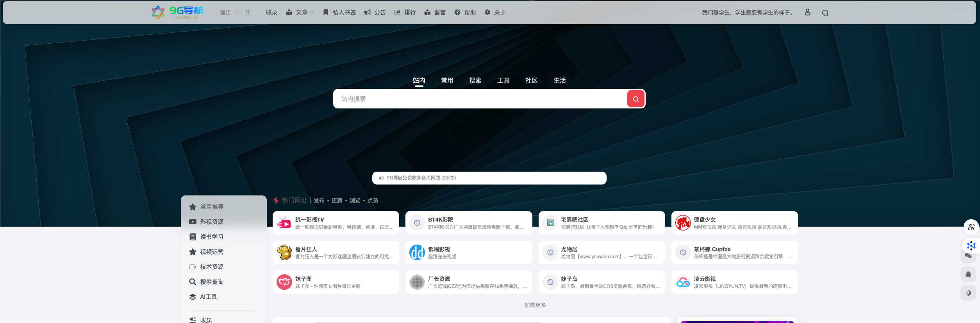980x323 pixels.
Task: Open the 热门网址 heading
Action: click(x=295, y=200)
